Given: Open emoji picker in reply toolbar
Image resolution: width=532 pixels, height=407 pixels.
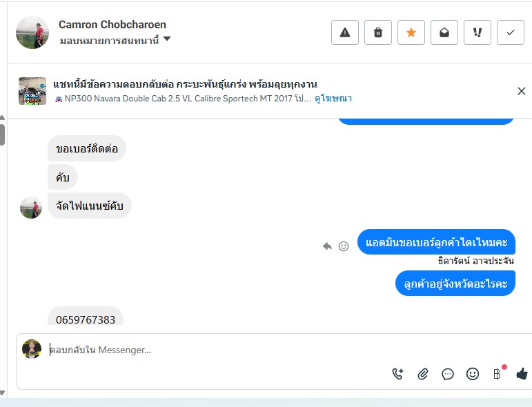Looking at the screenshot, I should 473,374.
